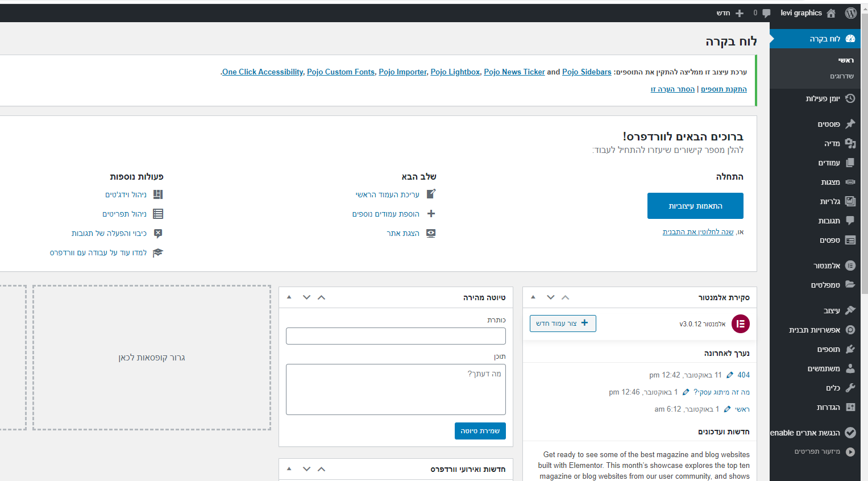Move חדשות ואירועי וורדפרס panel down
This screenshot has width=868, height=481.
tap(306, 469)
